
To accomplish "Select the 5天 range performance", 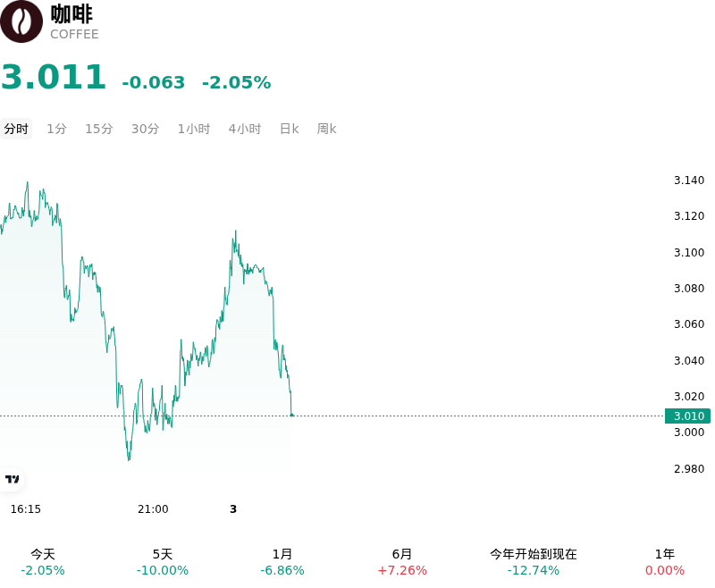I will coord(163,562).
